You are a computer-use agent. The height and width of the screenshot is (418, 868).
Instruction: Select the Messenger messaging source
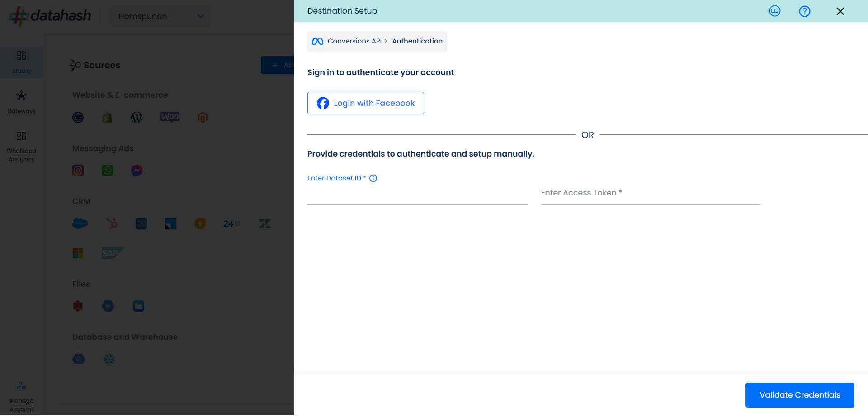coord(137,171)
